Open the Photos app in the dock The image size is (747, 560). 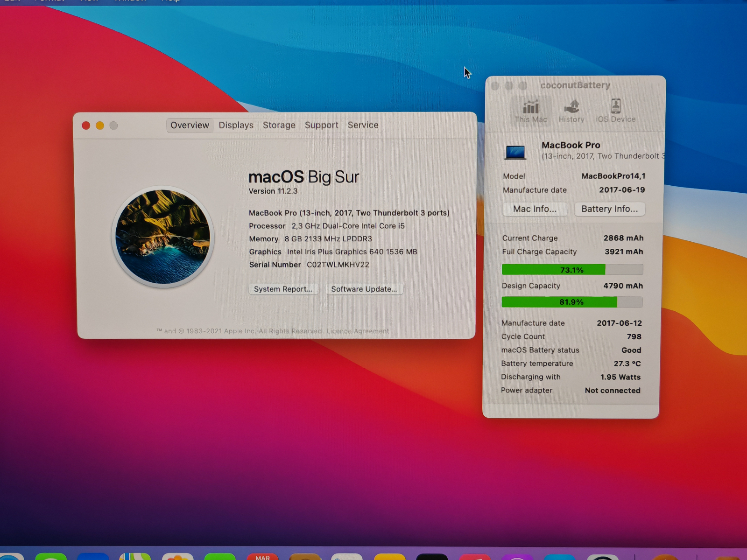177,556
